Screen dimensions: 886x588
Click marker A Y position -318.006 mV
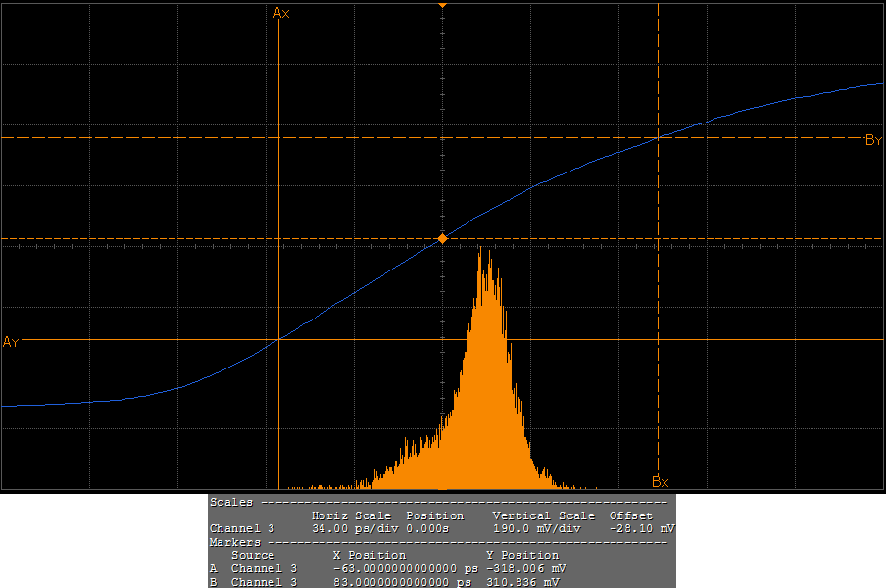coord(525,568)
